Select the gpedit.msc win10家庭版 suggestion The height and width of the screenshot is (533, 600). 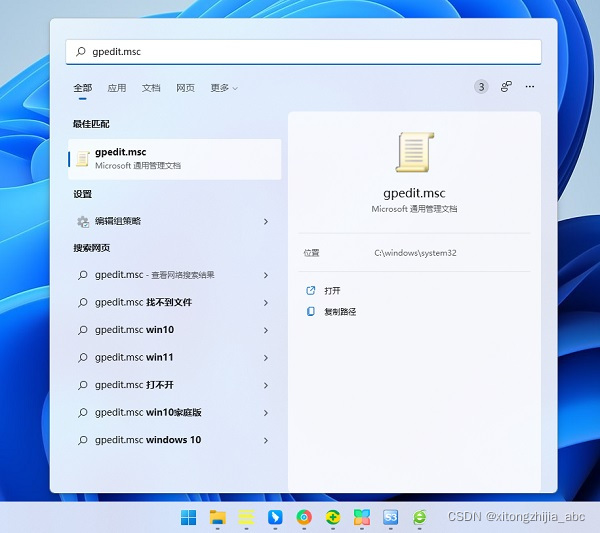click(x=175, y=413)
